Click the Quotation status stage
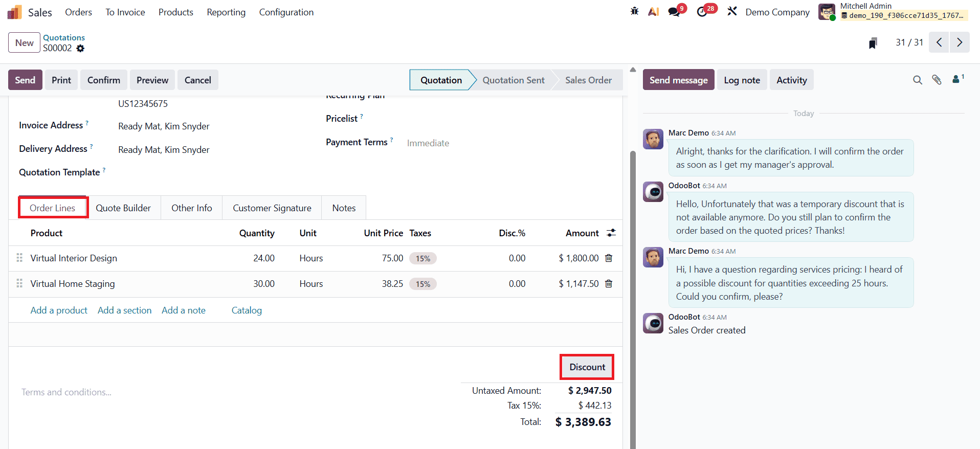Viewport: 980px width, 449px height. [441, 80]
